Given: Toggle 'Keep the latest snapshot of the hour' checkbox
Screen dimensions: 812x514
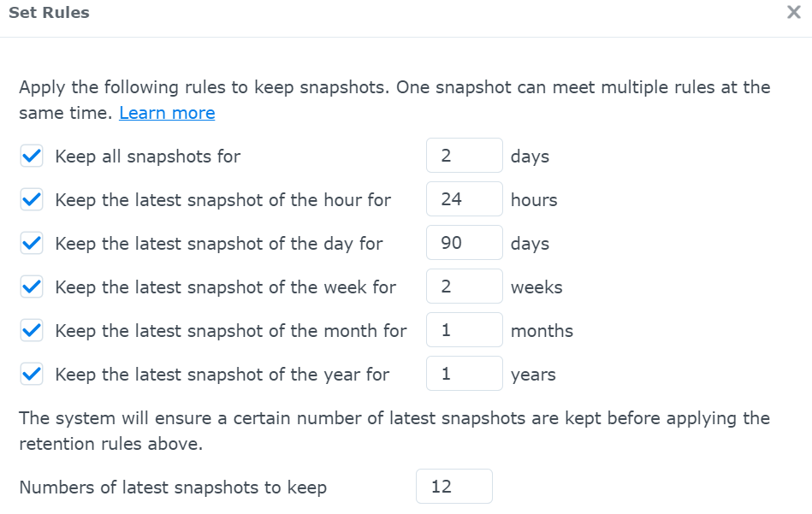Looking at the screenshot, I should coord(32,200).
